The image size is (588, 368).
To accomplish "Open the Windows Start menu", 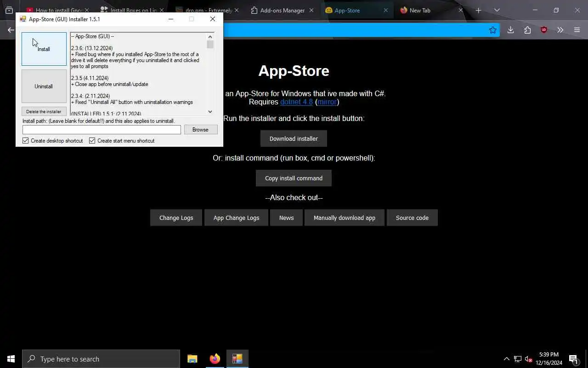I will (11, 359).
